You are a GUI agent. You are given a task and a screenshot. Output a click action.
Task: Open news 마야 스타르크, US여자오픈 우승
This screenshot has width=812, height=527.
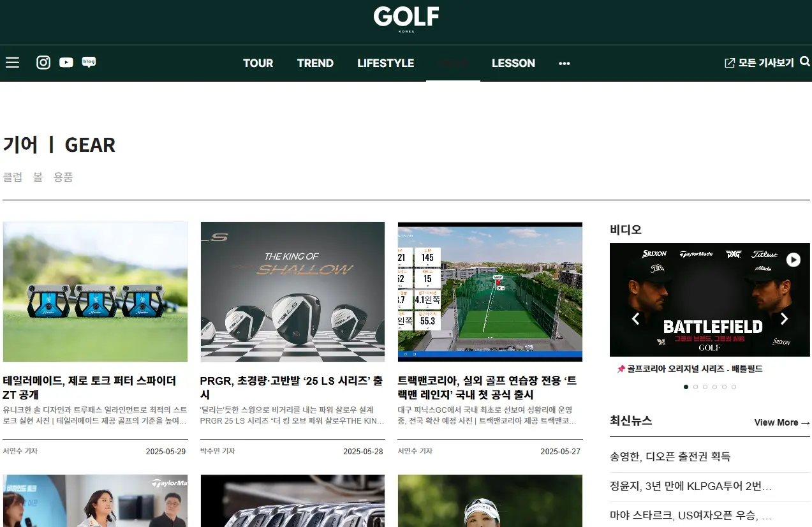tap(691, 516)
